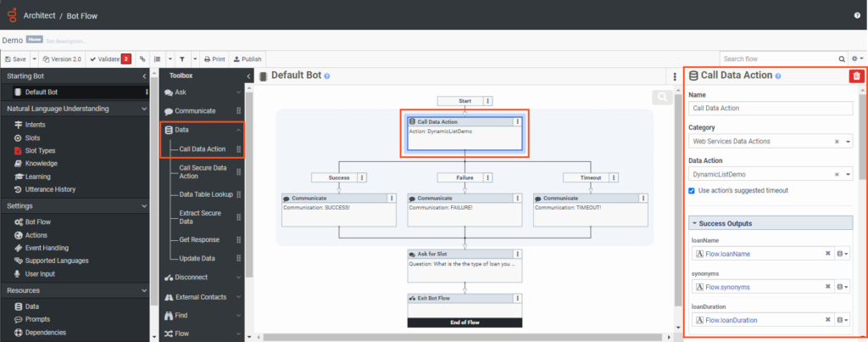Open the settings gear dropdown
This screenshot has width=868, height=342.
(858, 59)
